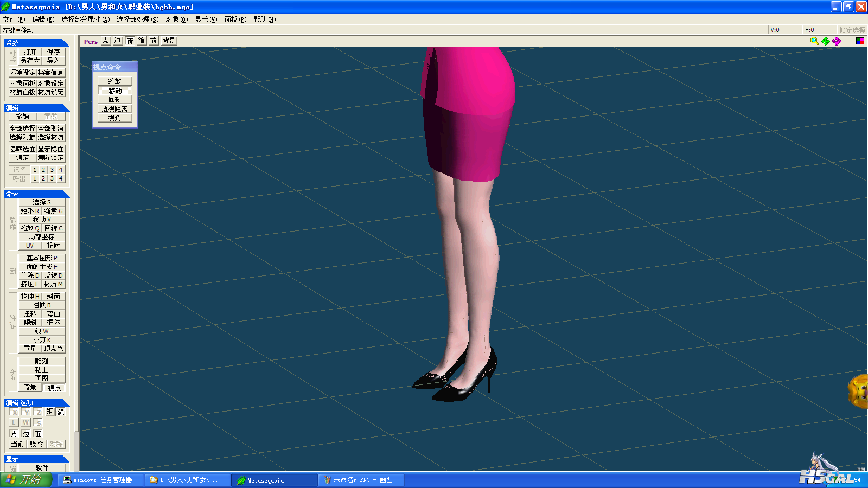
Task: Click the yellow magnifier zoom view icon
Action: pyautogui.click(x=814, y=41)
